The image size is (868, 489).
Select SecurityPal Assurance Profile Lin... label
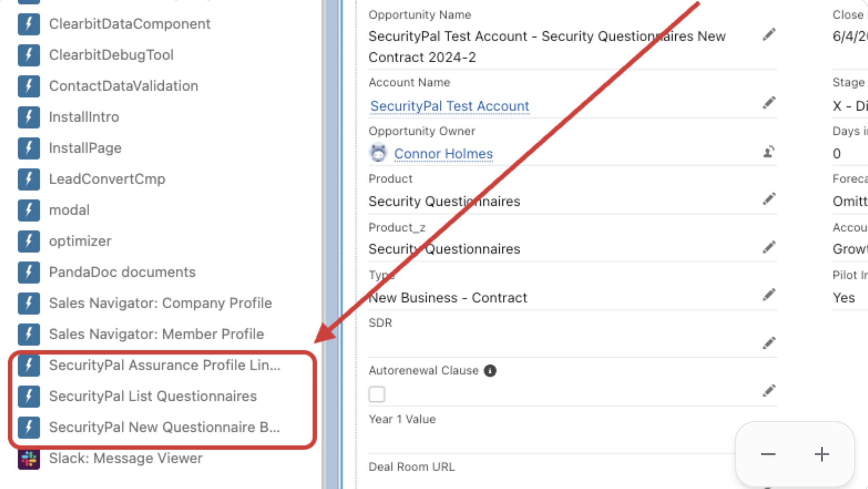coord(165,365)
